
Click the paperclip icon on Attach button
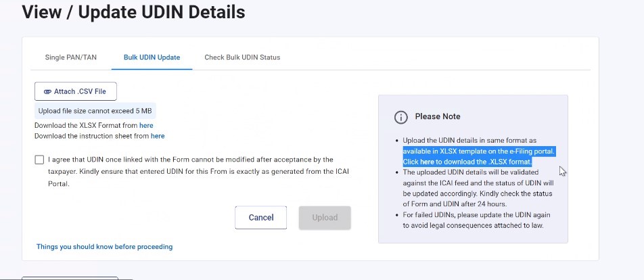click(x=47, y=91)
